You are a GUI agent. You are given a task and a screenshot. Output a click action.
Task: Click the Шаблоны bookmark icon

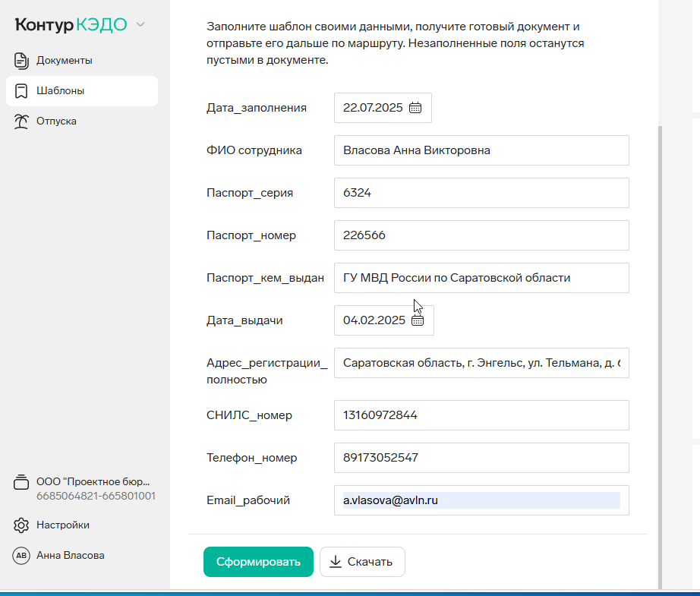21,91
